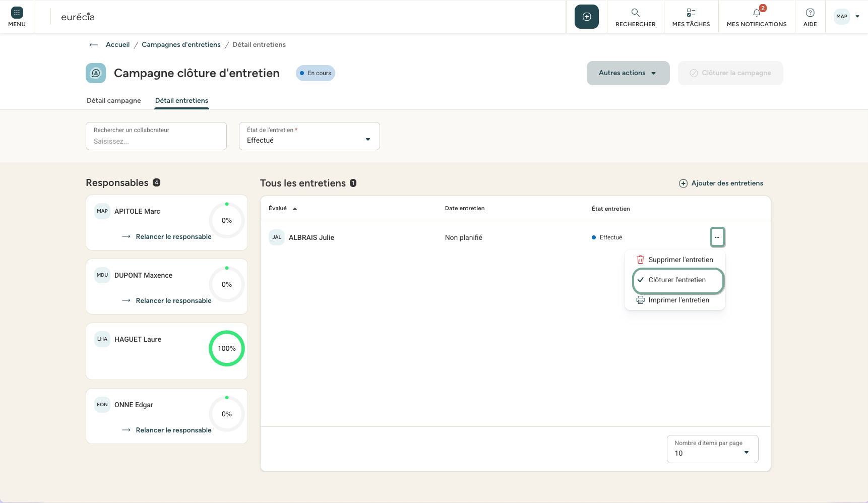868x503 pixels.
Task: Switch to the Détail campagne tab
Action: 114,101
